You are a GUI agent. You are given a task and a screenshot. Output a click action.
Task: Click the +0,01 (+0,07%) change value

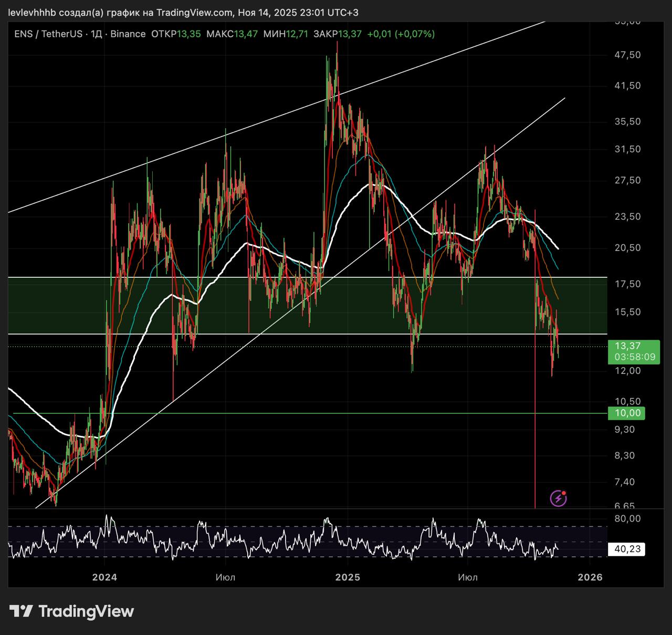pyautogui.click(x=401, y=34)
